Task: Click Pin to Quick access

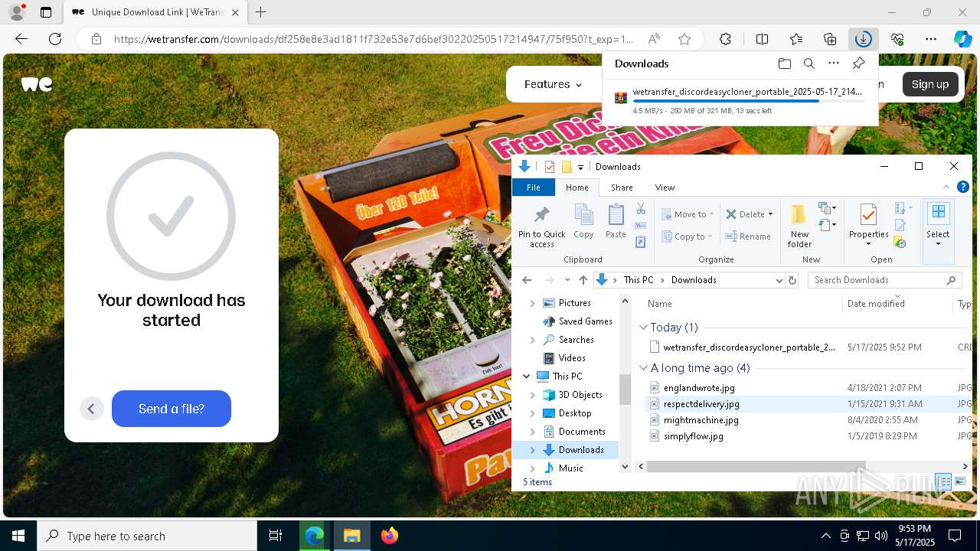Action: coord(542,226)
